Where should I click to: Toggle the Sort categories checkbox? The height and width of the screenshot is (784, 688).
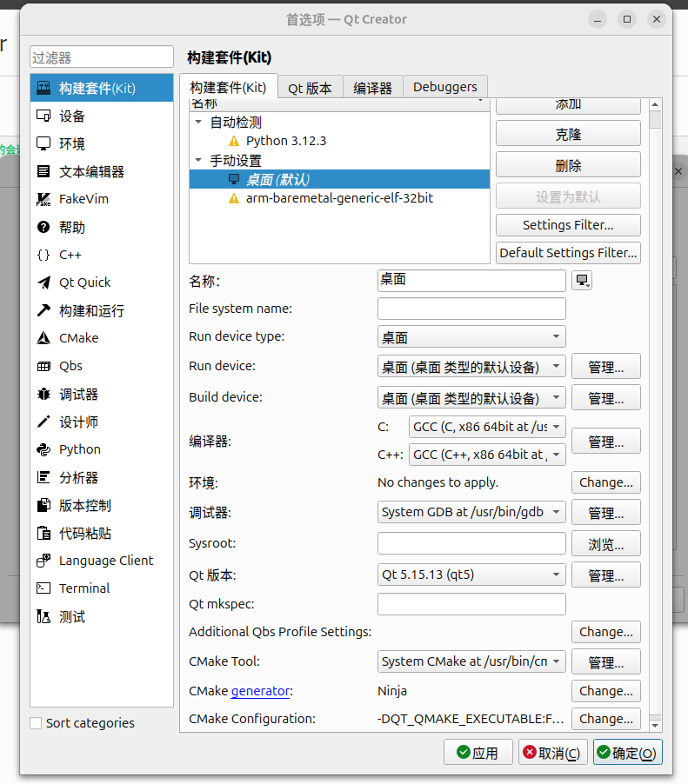(36, 723)
